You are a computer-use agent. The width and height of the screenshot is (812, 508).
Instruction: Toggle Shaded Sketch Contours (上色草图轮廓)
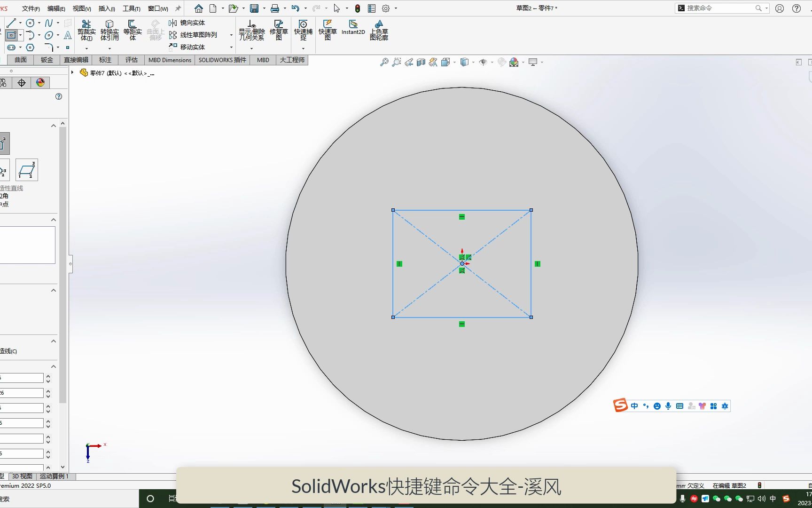pyautogui.click(x=379, y=30)
